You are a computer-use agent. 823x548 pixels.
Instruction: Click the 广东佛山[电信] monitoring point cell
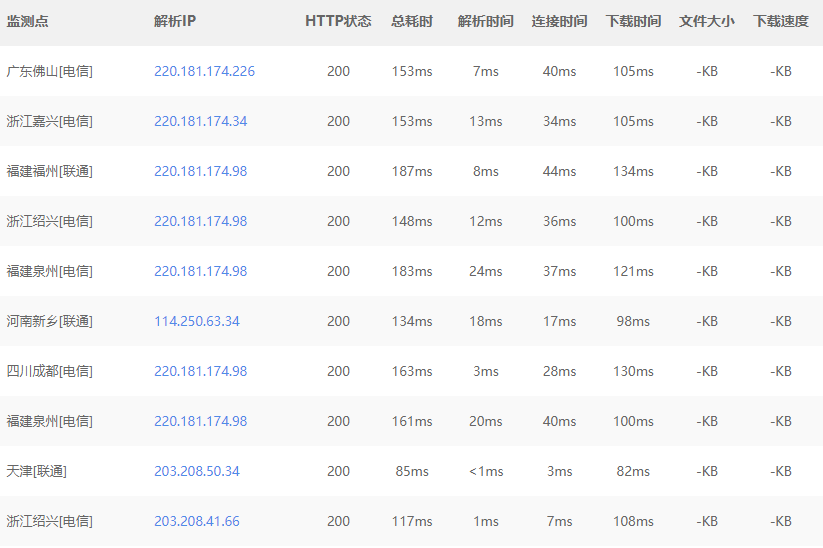(x=49, y=71)
